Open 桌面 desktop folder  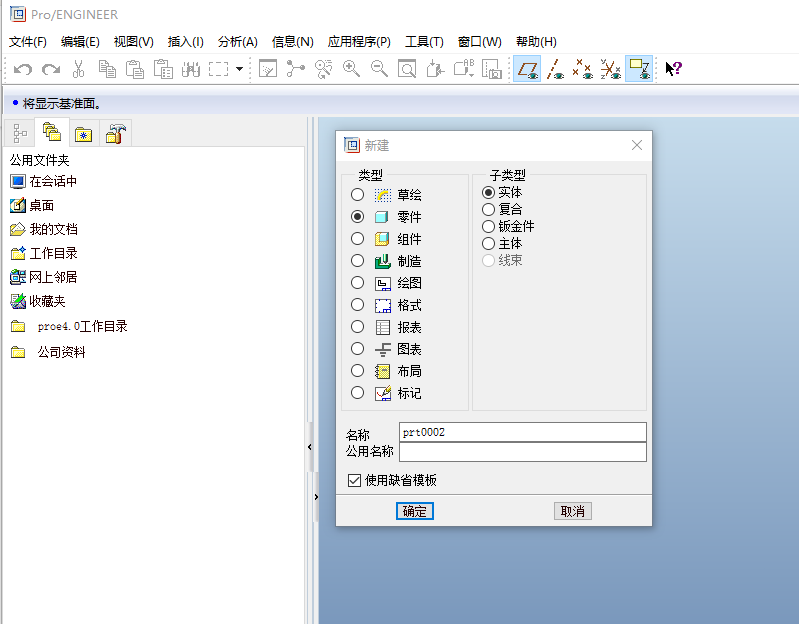(x=32, y=205)
